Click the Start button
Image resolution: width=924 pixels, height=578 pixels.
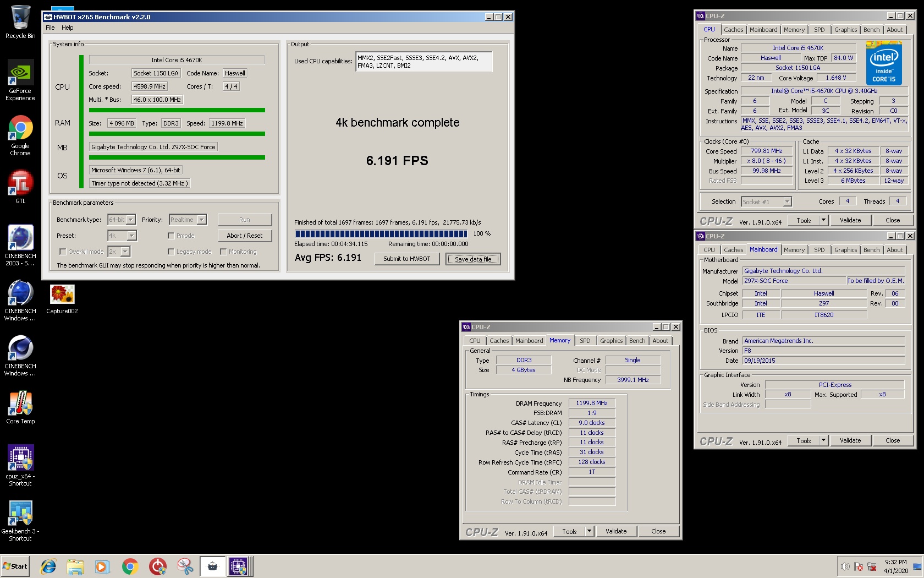[x=15, y=566]
